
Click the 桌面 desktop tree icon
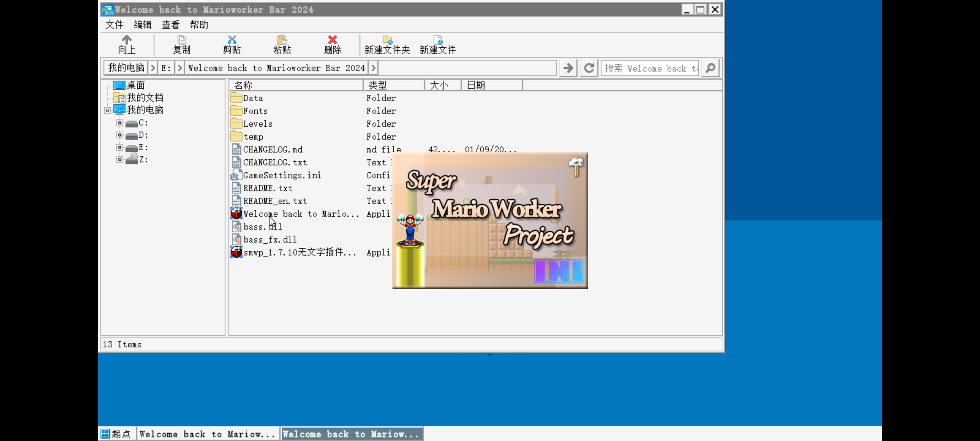(x=119, y=85)
